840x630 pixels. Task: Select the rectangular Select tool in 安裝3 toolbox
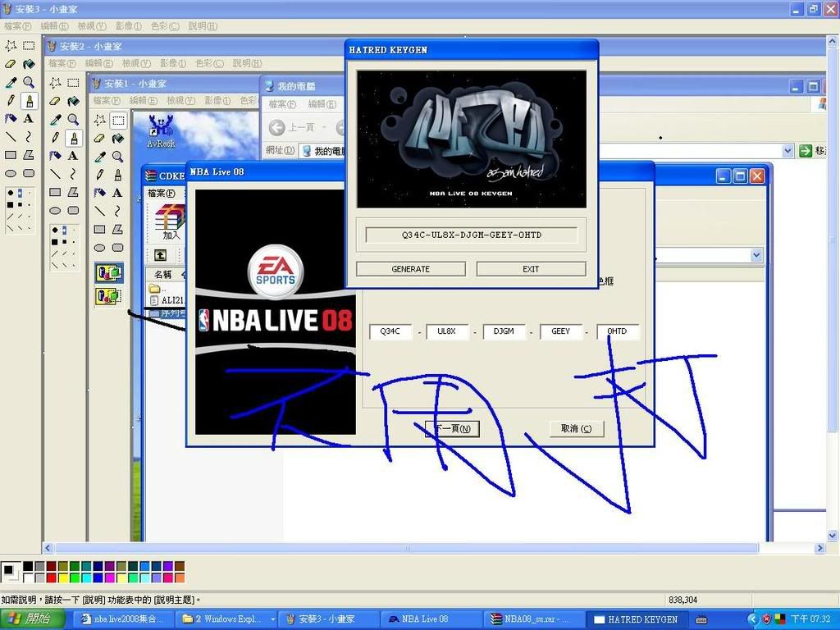(x=29, y=46)
